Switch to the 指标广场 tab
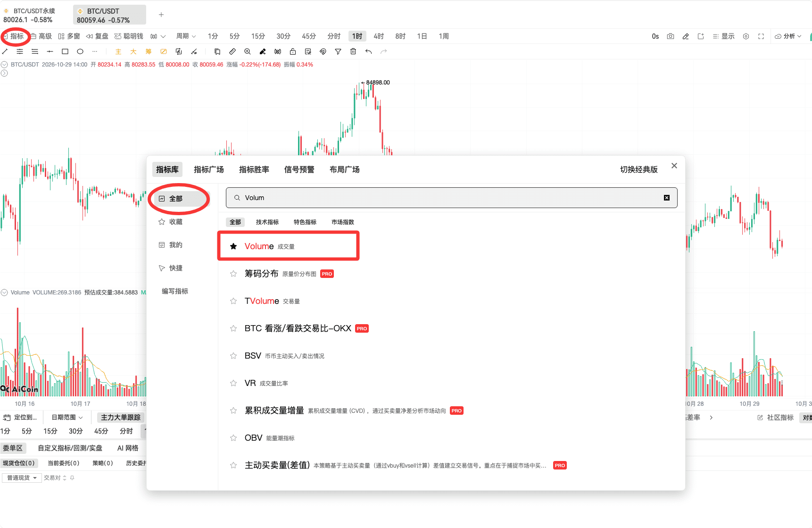The height and width of the screenshot is (528, 812). tap(208, 169)
